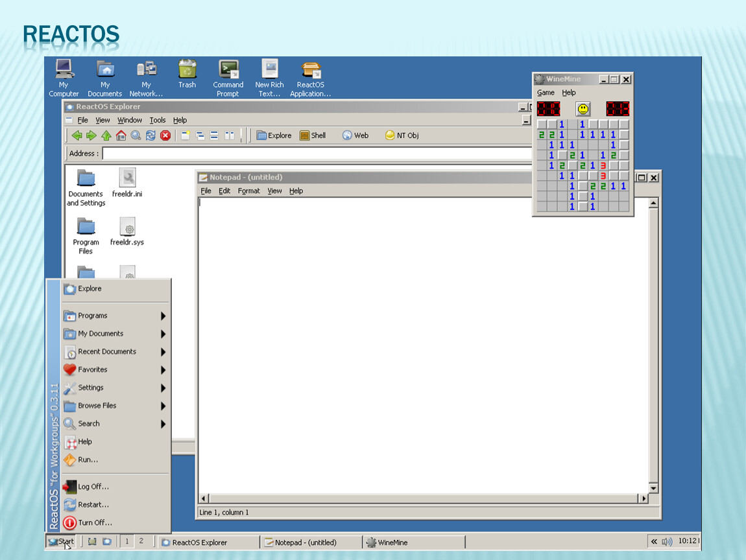This screenshot has width=746, height=560.
Task: Click the Web toolbar button
Action: (355, 135)
